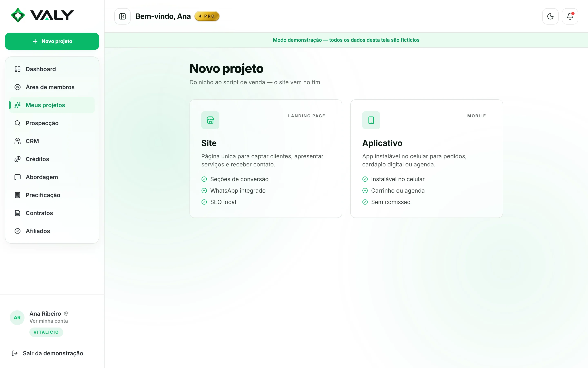This screenshot has height=368, width=588.
Task: Click the logout arrow icon
Action: tap(14, 353)
